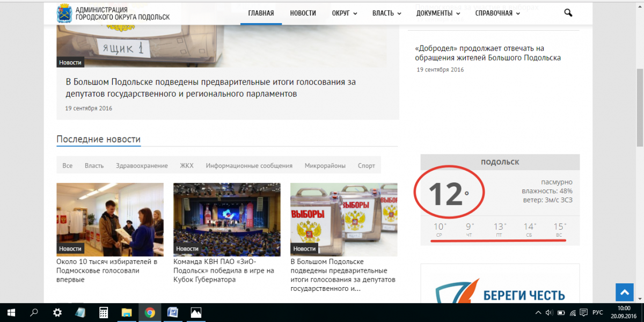The image size is (644, 322).
Task: Expand the Округ dropdown menu
Action: coord(344,13)
